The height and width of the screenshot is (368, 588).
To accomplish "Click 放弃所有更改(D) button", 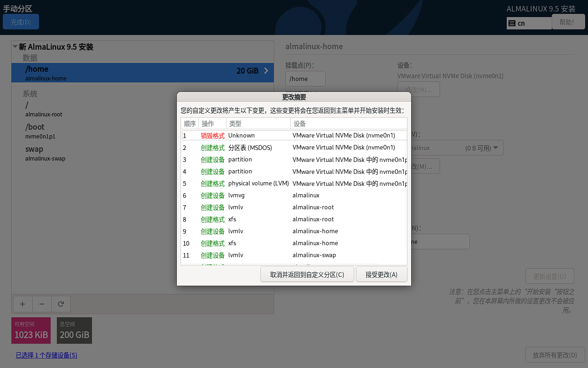I will (554, 355).
